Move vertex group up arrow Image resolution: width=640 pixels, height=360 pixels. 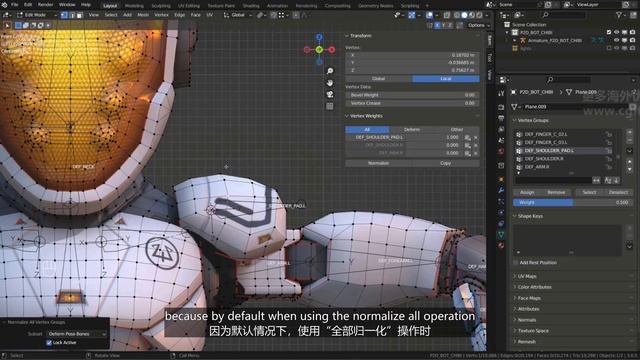click(x=629, y=162)
